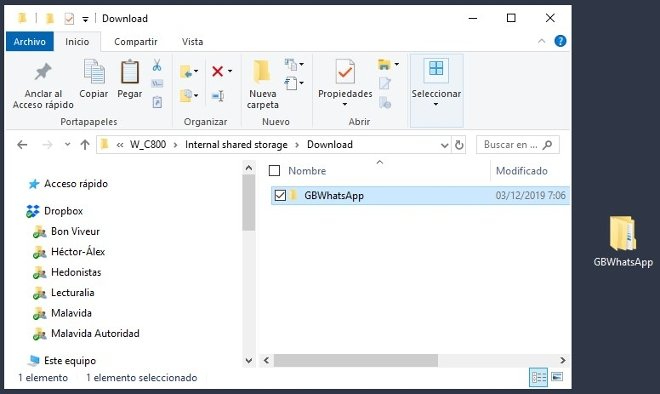This screenshot has height=394, width=660.
Task: Click the Paste shortcut icon
Action: (x=157, y=102)
